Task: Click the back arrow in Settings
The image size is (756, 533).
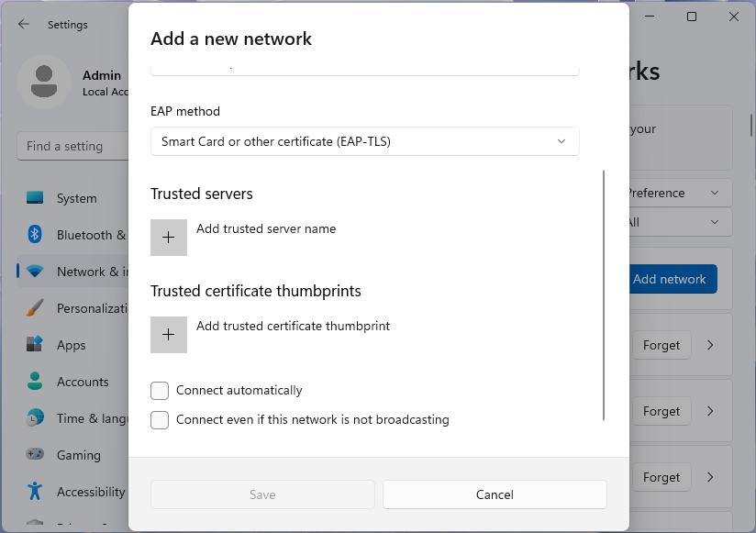Action: coord(22,25)
